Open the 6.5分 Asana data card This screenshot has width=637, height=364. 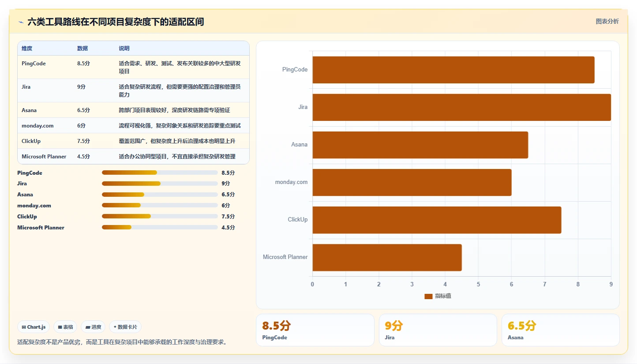(x=560, y=330)
